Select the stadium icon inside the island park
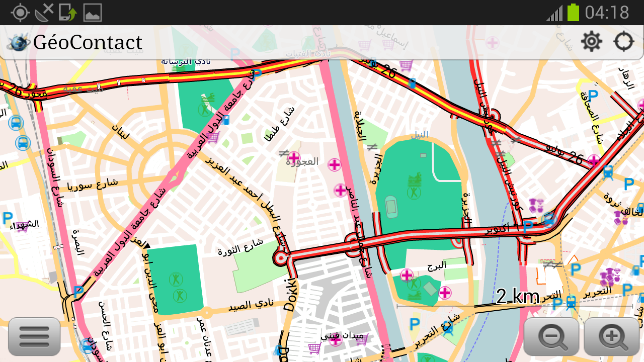This screenshot has width=644, height=362. 391,207
